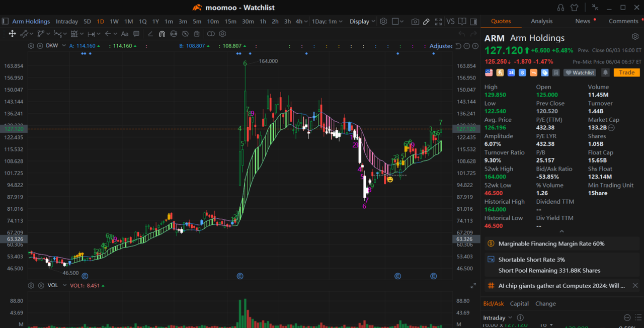This screenshot has height=328, width=644.
Task: Open drawing toolbar settings gear
Action: (222, 34)
